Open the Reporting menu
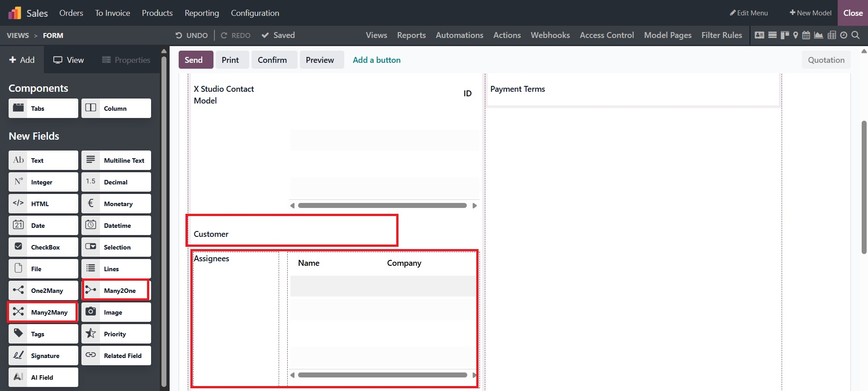868x391 pixels. tap(202, 13)
